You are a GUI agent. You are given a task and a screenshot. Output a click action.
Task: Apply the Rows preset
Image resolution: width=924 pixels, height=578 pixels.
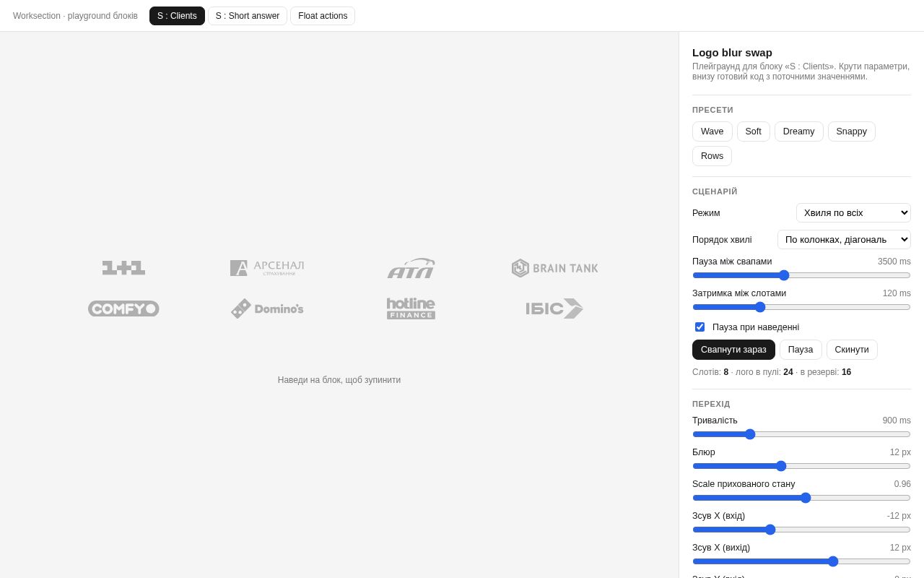point(712,156)
